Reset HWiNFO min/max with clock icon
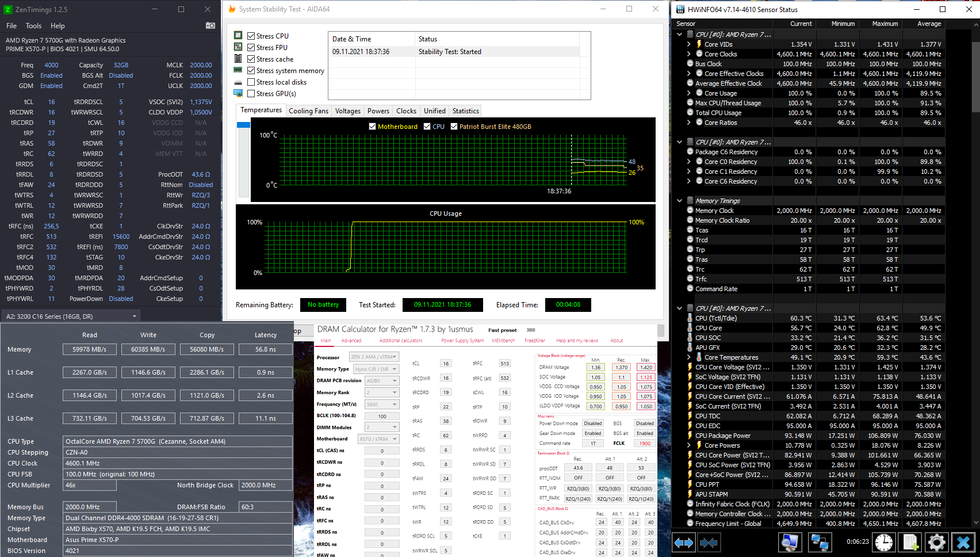Screen dimensions: 980x557 coord(884,542)
